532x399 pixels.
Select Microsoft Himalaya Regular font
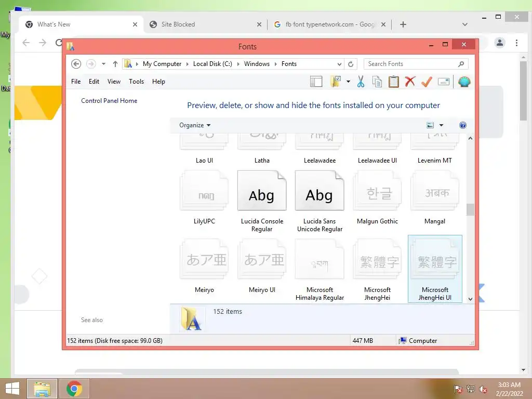click(320, 270)
